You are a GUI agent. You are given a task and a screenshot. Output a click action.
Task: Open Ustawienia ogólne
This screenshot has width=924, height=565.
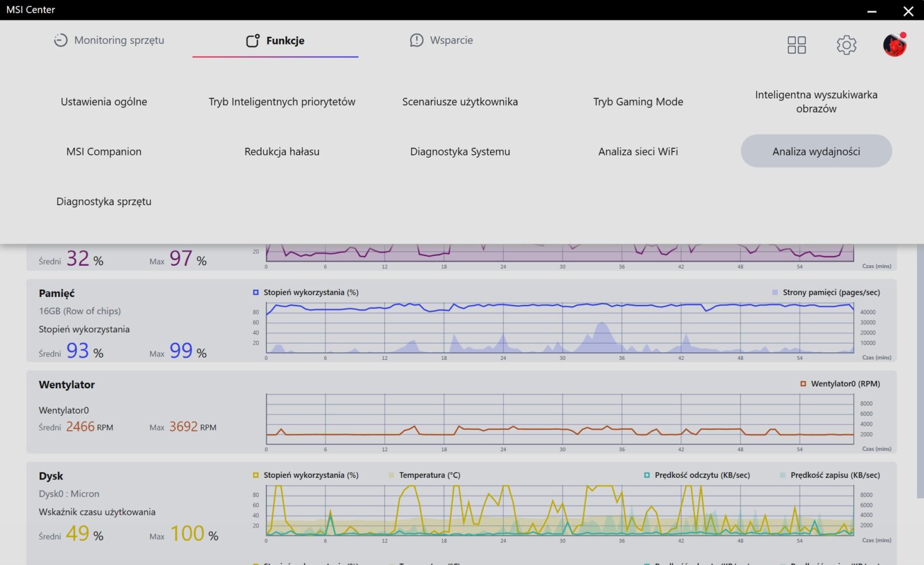coord(104,102)
